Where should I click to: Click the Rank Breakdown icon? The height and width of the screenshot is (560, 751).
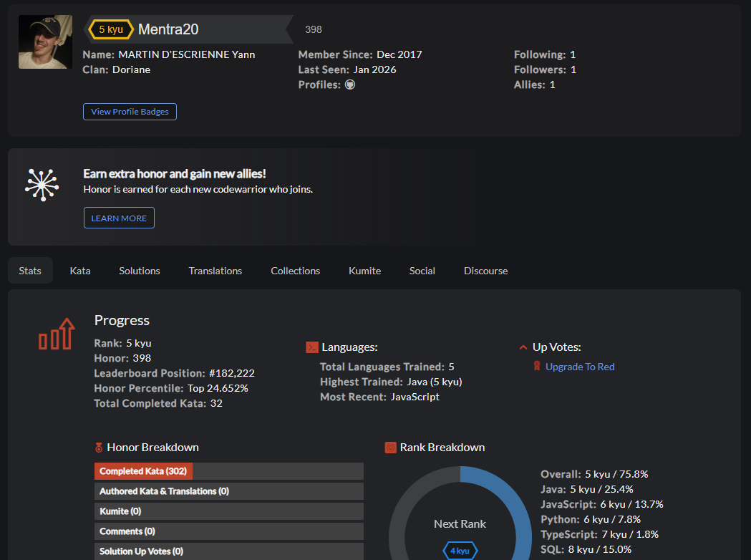click(x=390, y=448)
